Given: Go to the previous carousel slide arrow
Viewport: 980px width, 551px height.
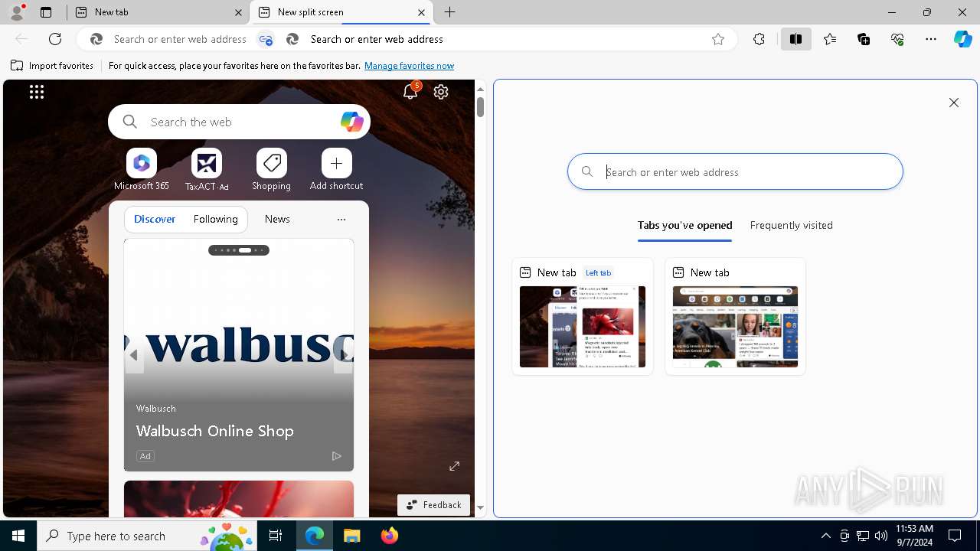Looking at the screenshot, I should pos(134,355).
